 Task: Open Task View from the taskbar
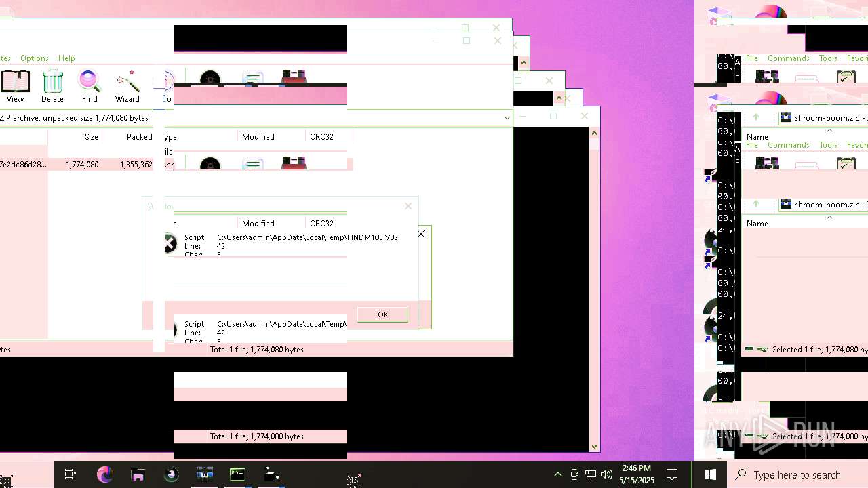click(x=71, y=474)
